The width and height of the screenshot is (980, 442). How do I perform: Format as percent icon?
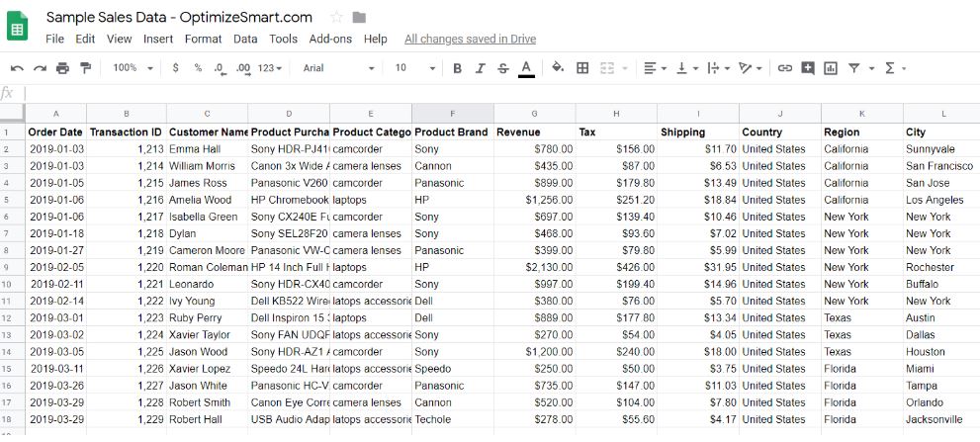(198, 67)
